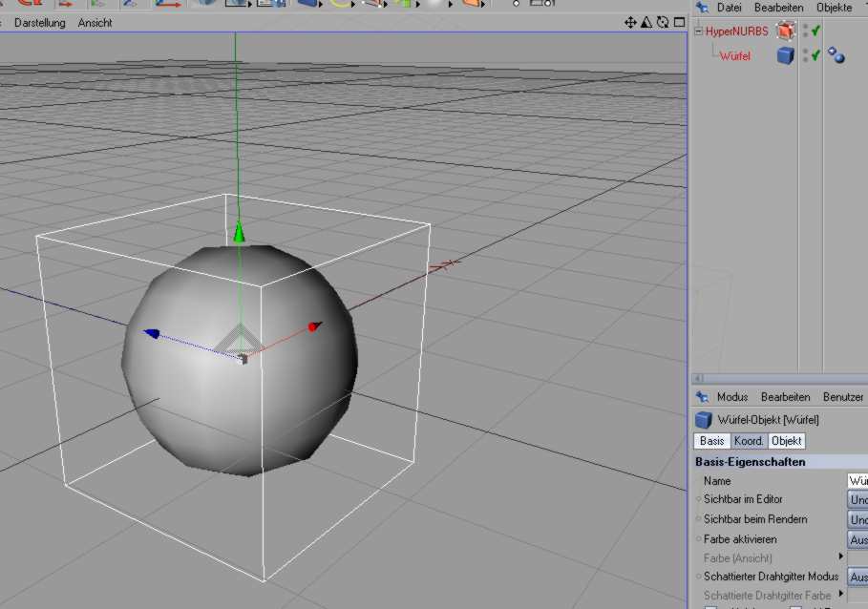The width and height of the screenshot is (868, 609).
Task: Switch to the Koord. tab
Action: tap(749, 441)
